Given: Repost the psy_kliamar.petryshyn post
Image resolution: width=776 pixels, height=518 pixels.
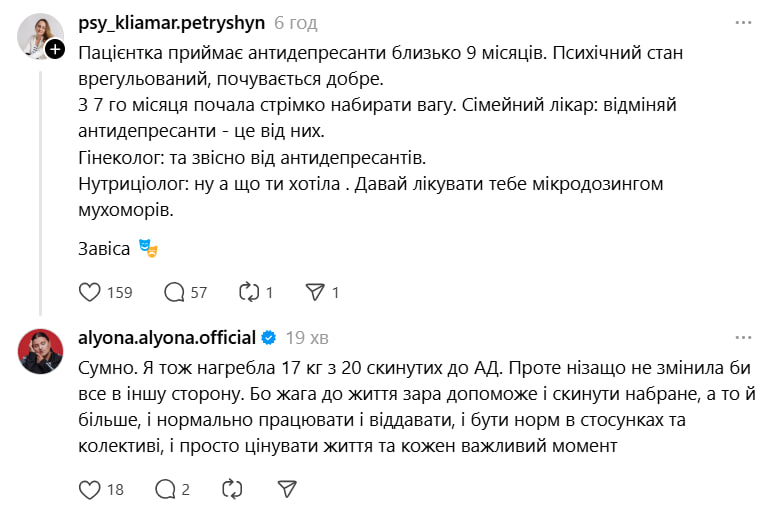Looking at the screenshot, I should pos(247,292).
